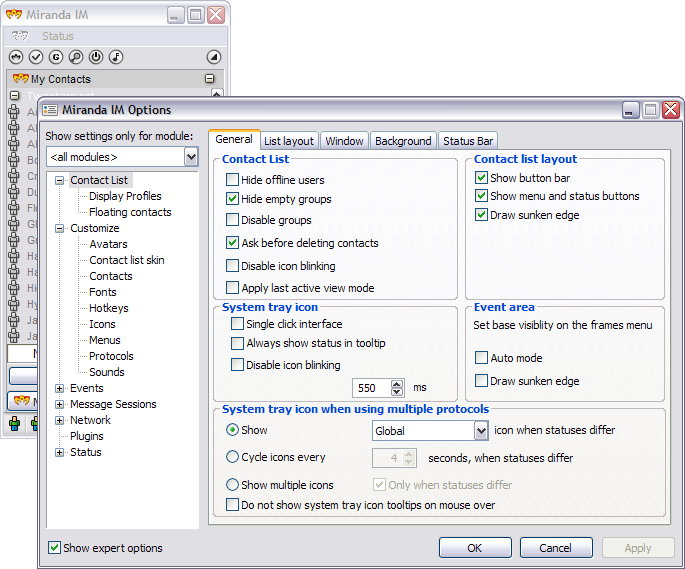Enable Draw sunken edge in Event area

[481, 381]
